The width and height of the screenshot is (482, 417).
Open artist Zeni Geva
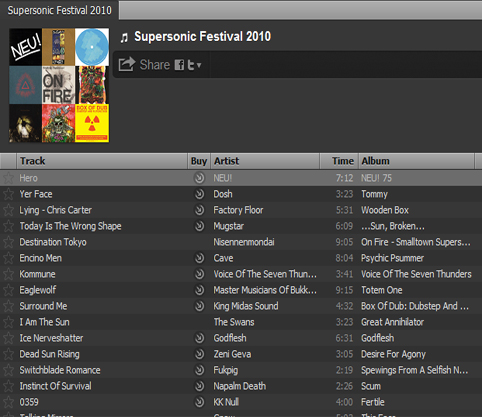pyautogui.click(x=232, y=354)
